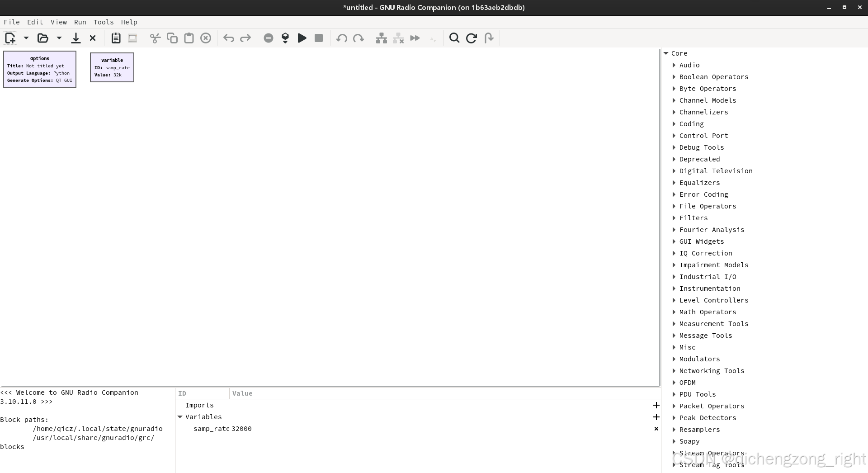Image resolution: width=868 pixels, height=473 pixels.
Task: Open an existing flow graph file
Action: pos(43,38)
